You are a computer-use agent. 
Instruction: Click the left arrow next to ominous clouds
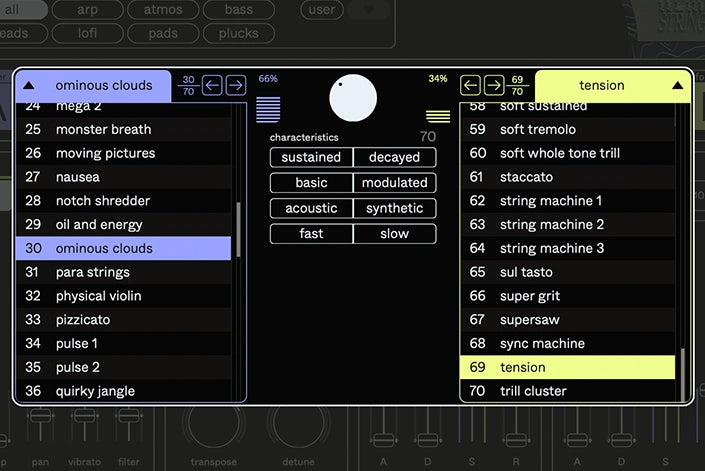pyautogui.click(x=212, y=85)
